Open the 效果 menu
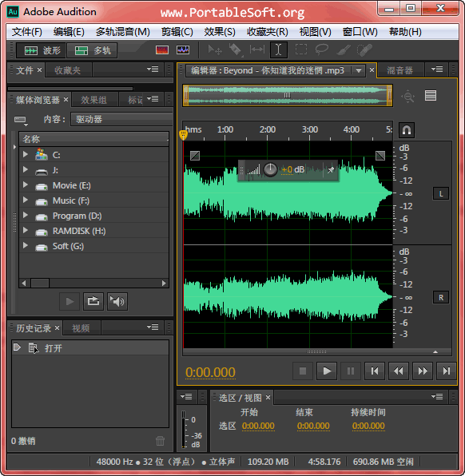The image size is (465, 476). coord(220,32)
